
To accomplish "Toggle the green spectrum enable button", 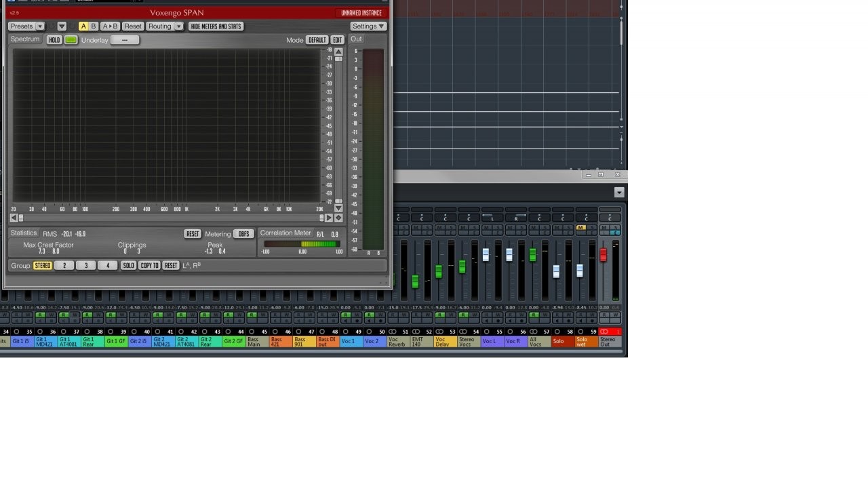I will point(71,40).
